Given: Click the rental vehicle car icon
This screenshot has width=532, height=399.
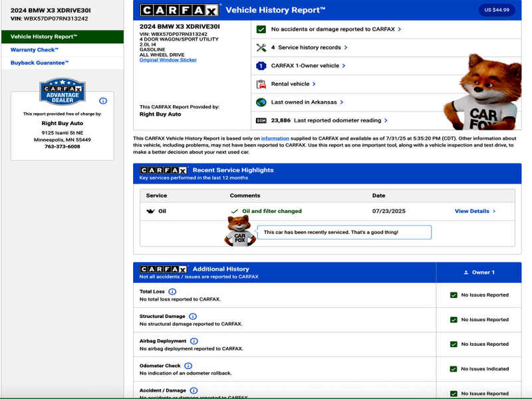Looking at the screenshot, I should coord(261,84).
